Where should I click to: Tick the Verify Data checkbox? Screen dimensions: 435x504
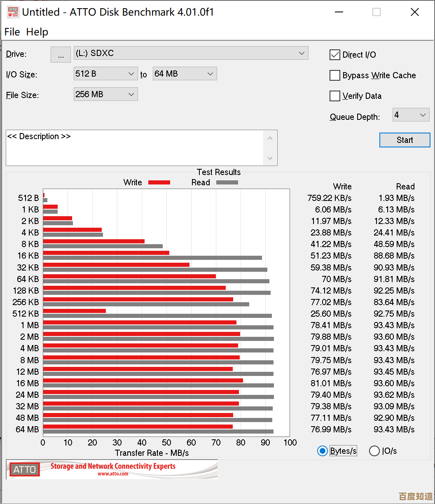[x=335, y=96]
